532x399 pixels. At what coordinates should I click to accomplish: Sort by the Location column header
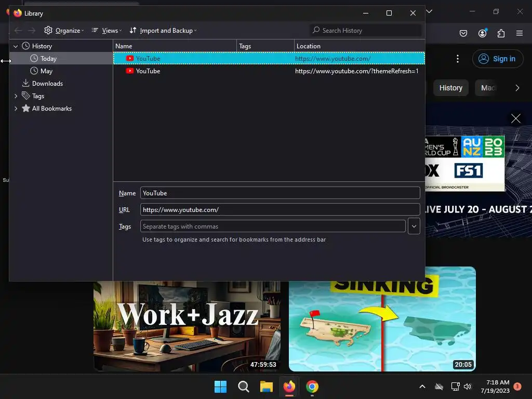pos(360,46)
